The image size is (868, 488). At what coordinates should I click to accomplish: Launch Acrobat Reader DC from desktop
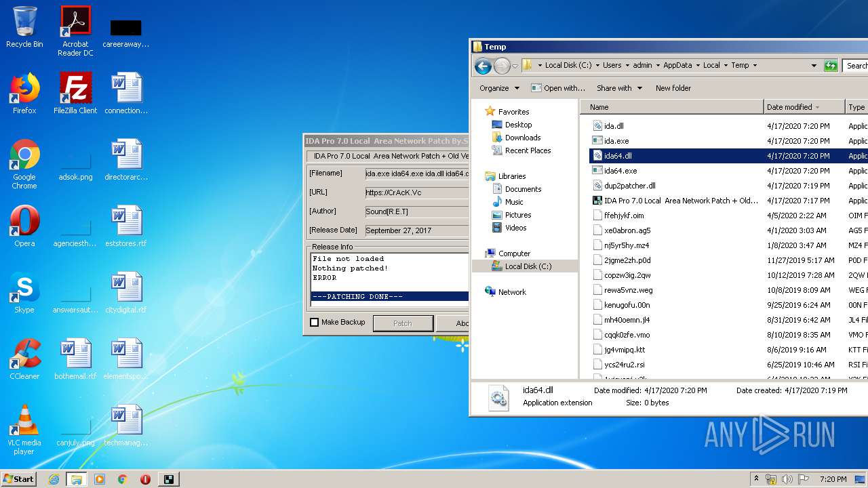pos(75,31)
